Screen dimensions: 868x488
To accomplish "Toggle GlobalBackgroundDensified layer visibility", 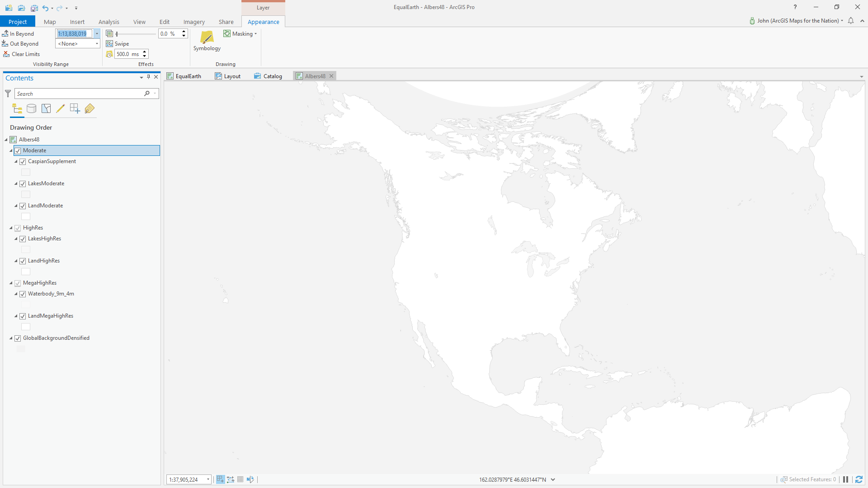I will 18,338.
